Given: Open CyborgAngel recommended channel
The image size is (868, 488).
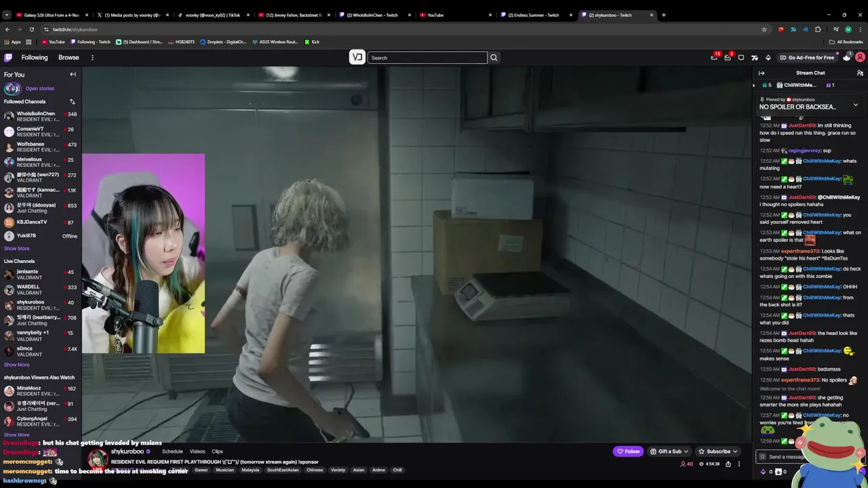Looking at the screenshot, I should click(x=41, y=422).
